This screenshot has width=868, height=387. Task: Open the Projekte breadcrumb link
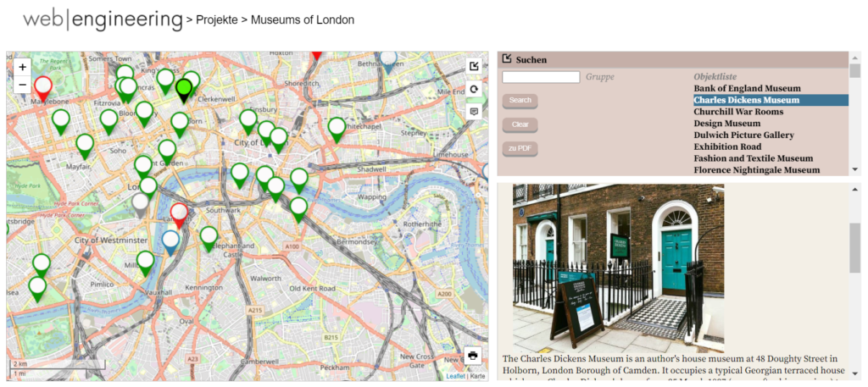tap(216, 19)
